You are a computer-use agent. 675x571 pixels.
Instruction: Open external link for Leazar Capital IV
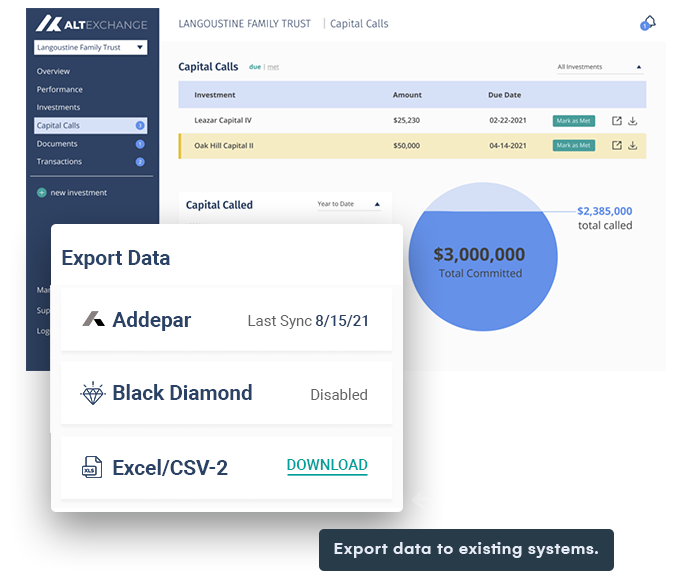click(616, 121)
